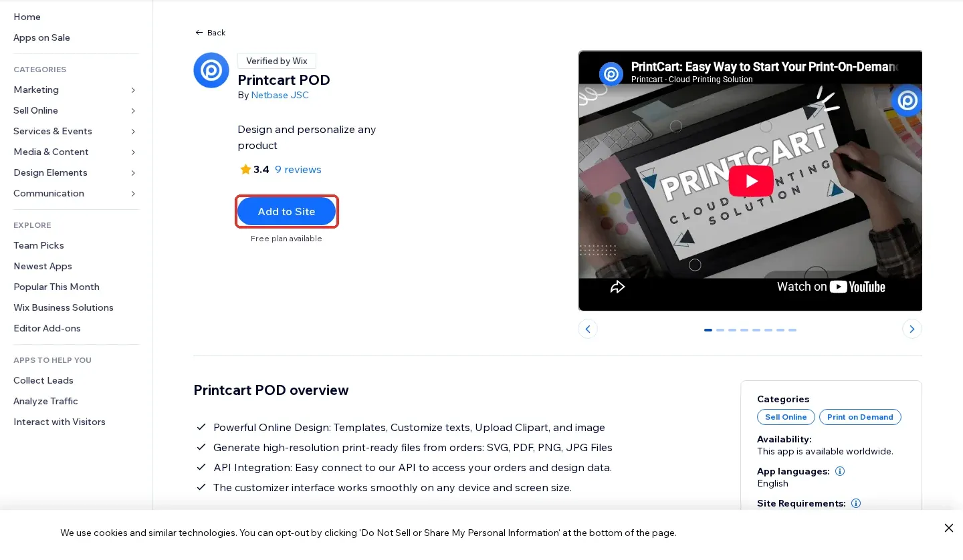Click the Printcart channel avatar in video
Viewport: 963px width, 560px height.
tap(611, 74)
